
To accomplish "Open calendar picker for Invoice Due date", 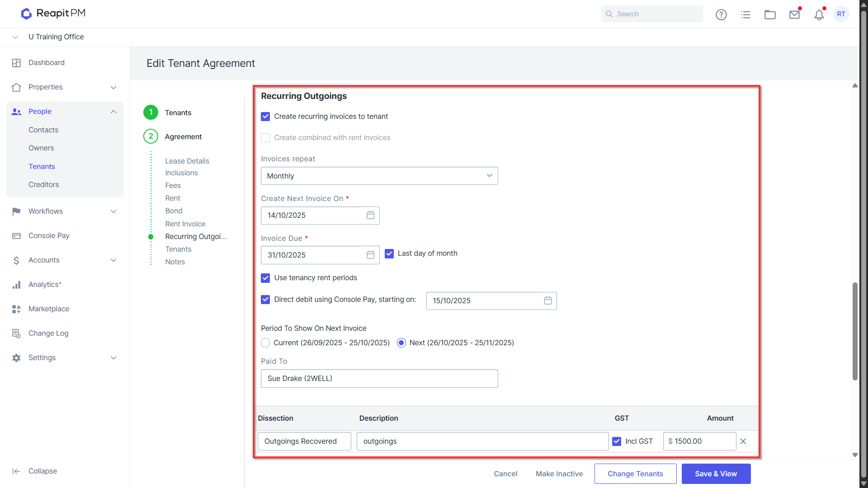I will point(370,255).
